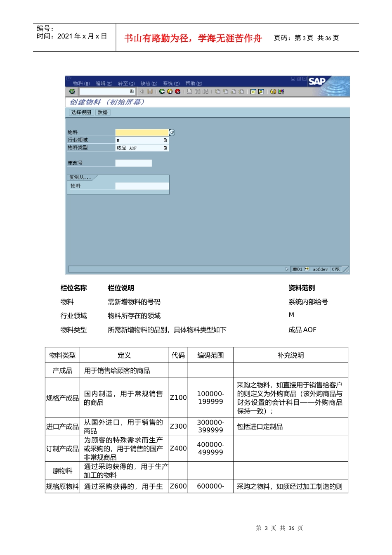
Task: Click the status bar expand triangle
Action: tap(287, 269)
